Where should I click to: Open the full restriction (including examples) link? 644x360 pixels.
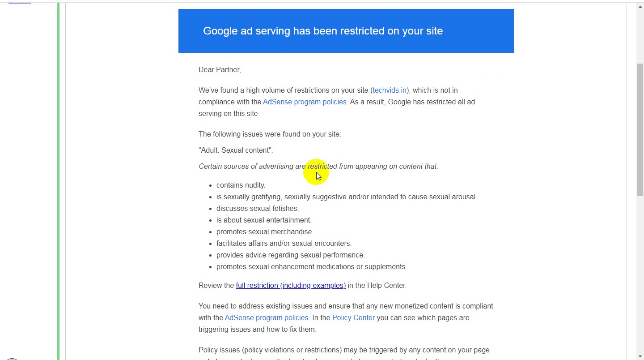pos(291,285)
